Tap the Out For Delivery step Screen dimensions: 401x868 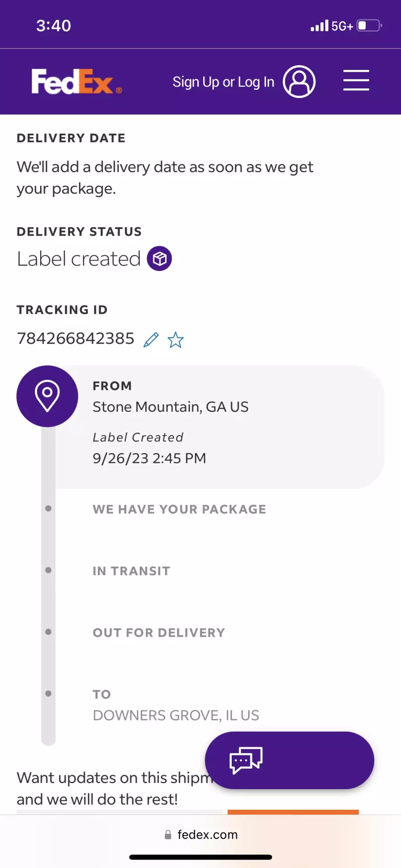click(159, 633)
